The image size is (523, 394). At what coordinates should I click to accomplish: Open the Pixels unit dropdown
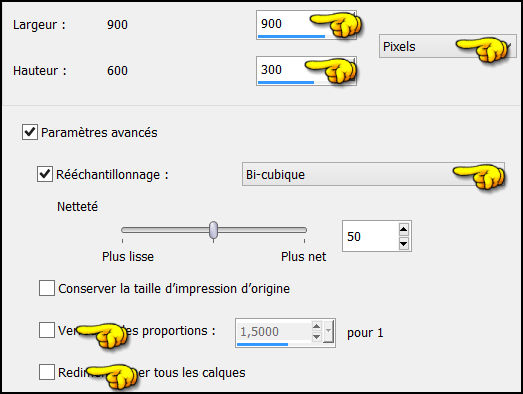click(448, 46)
